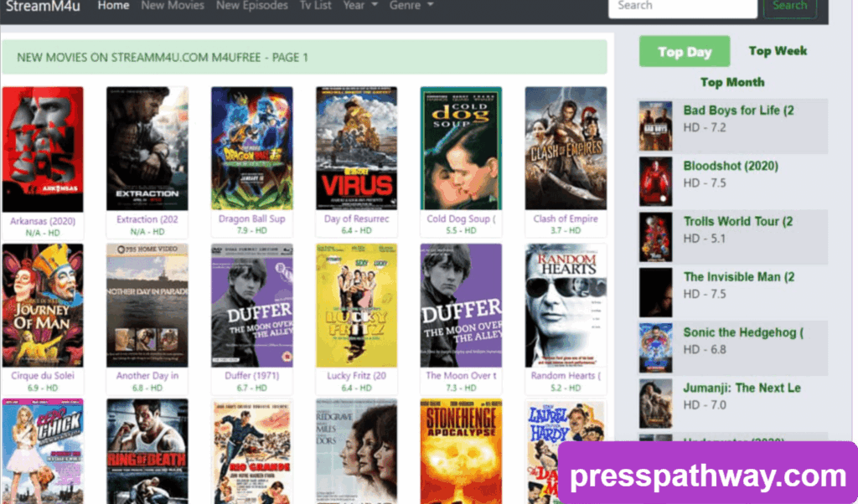This screenshot has width=858, height=504.
Task: Click the Duffer (1971) poster image
Action: tap(251, 306)
